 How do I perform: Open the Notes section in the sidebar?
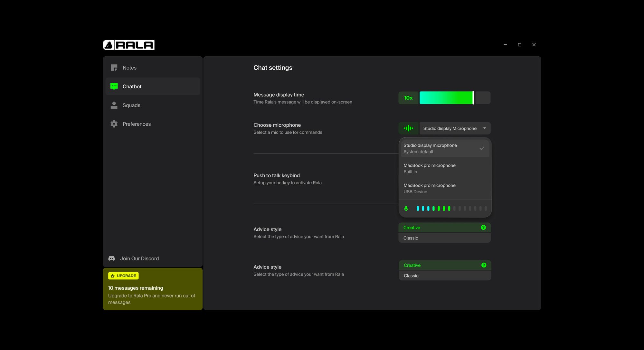pos(129,68)
